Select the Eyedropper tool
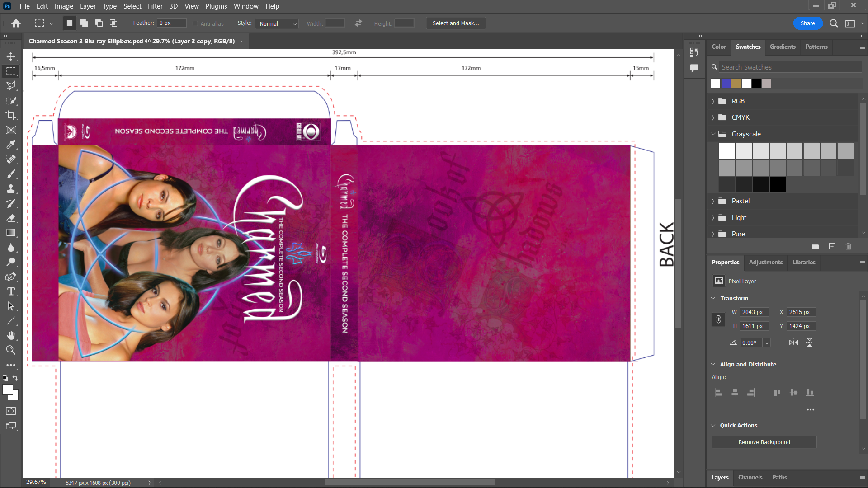868x488 pixels. (11, 145)
